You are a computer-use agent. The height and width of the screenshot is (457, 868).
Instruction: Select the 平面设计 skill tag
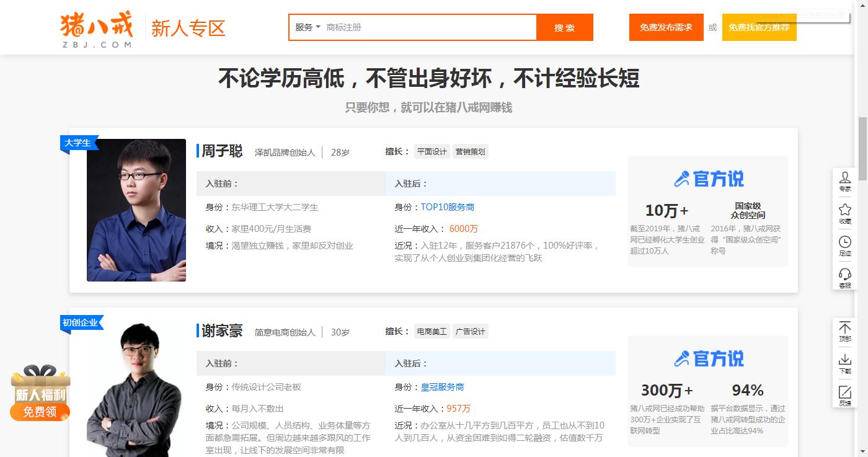(x=432, y=152)
